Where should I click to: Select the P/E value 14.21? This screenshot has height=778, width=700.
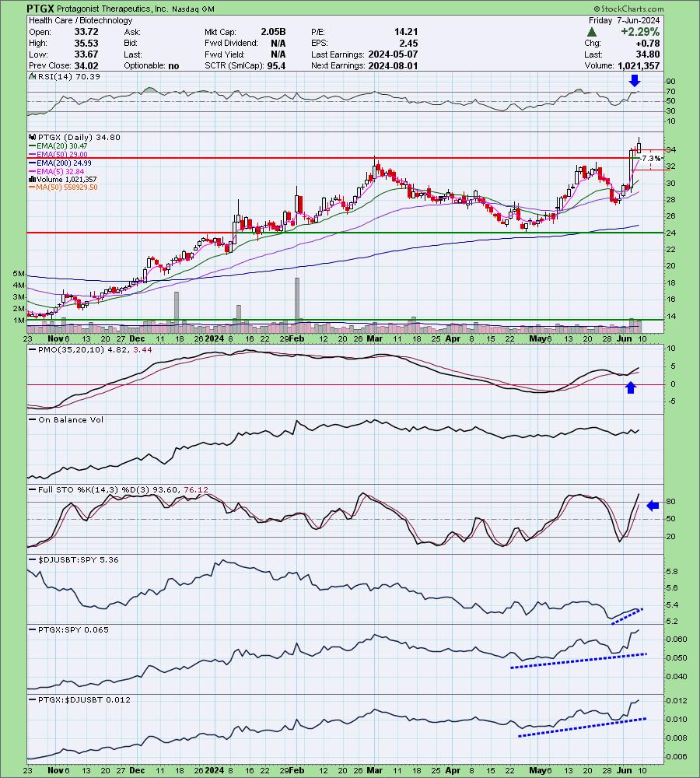pyautogui.click(x=406, y=32)
